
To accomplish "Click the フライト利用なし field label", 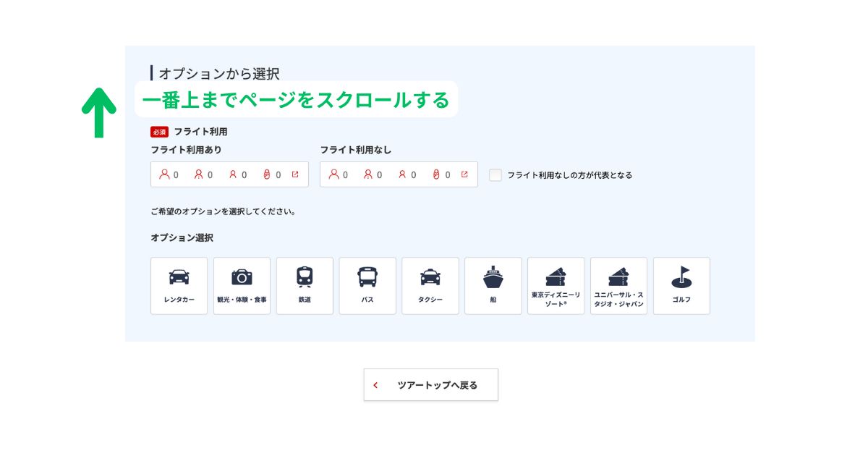I will coord(356,150).
